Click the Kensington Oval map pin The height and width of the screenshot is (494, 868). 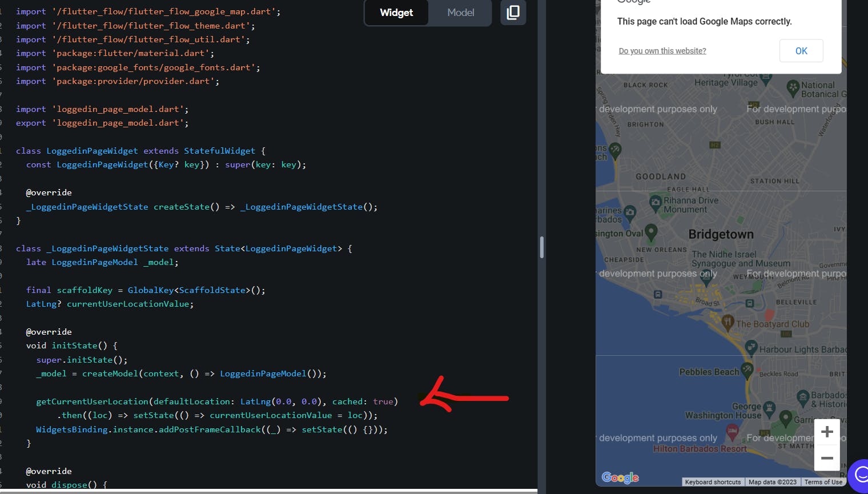coord(651,232)
